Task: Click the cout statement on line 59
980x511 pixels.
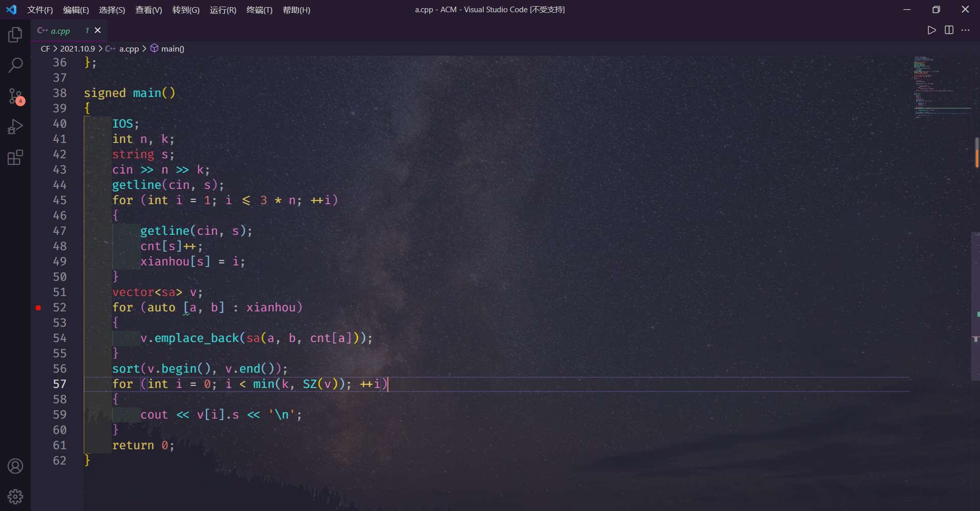Action: [x=221, y=415]
